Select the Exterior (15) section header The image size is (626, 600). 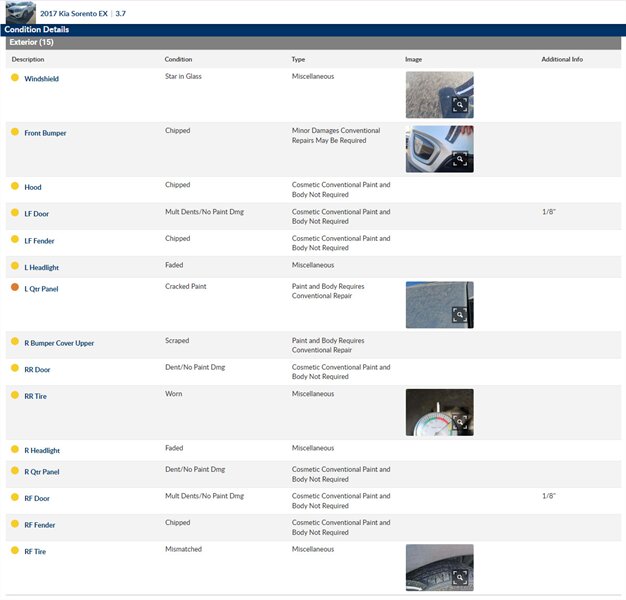[31, 43]
